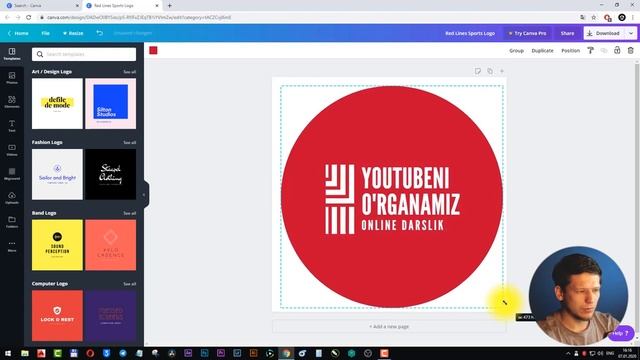Screen dimensions: 640x360
Task: Click the delete trash icon
Action: (631, 50)
